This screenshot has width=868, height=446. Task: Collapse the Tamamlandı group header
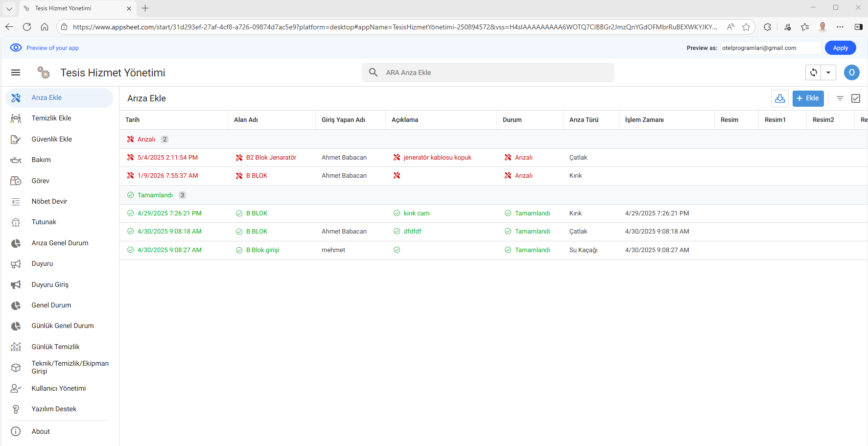pos(155,195)
